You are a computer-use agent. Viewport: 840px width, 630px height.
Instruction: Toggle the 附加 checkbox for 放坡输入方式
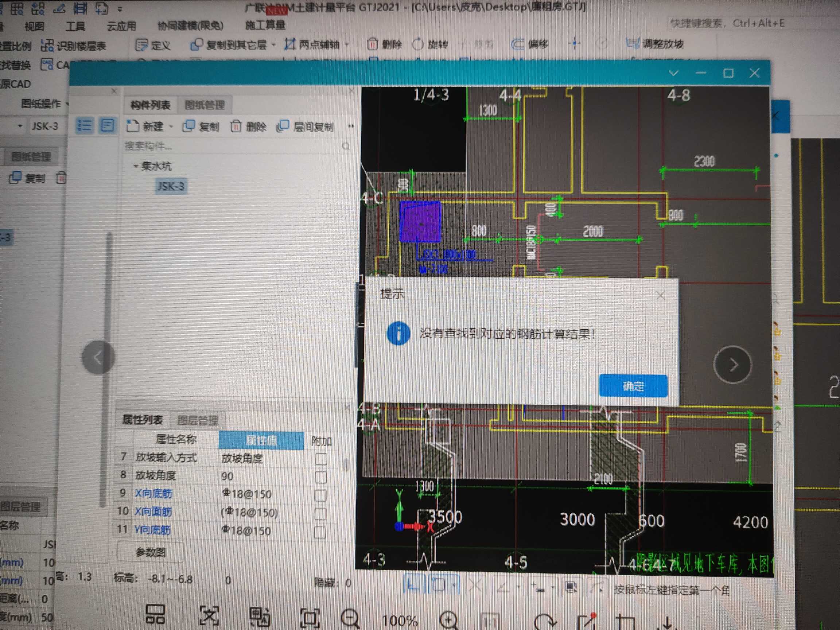click(x=321, y=459)
